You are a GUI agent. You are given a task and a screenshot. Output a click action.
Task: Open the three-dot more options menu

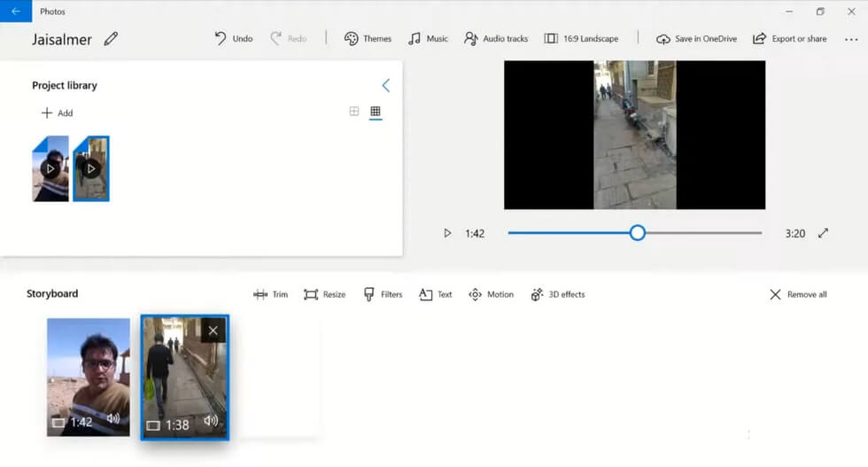(x=851, y=39)
